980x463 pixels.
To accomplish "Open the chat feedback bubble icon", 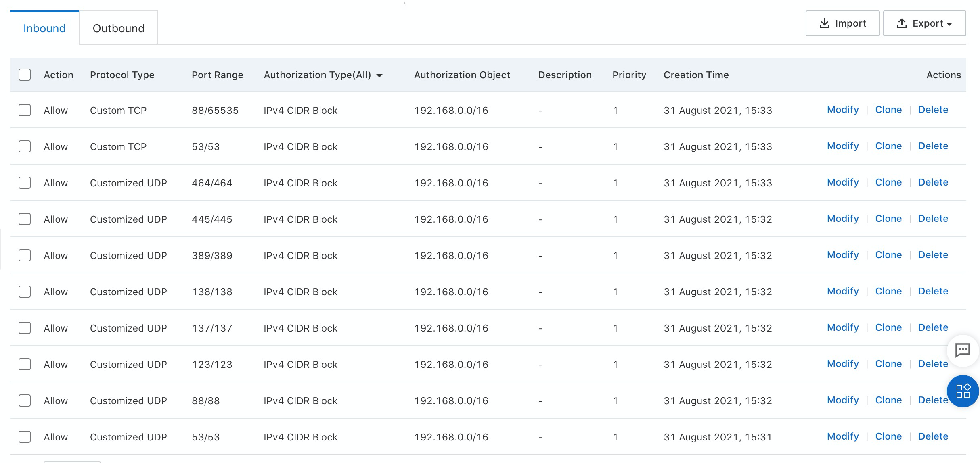I will pos(962,350).
